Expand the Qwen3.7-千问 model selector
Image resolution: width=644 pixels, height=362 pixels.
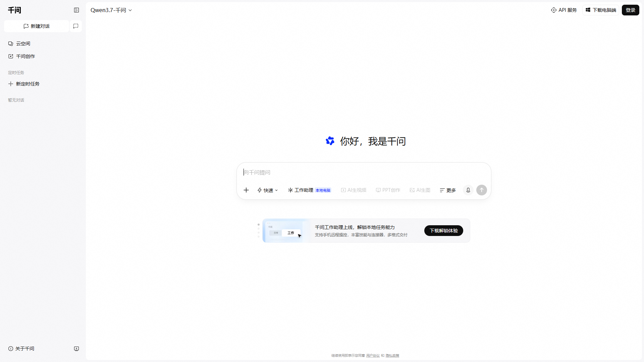111,10
